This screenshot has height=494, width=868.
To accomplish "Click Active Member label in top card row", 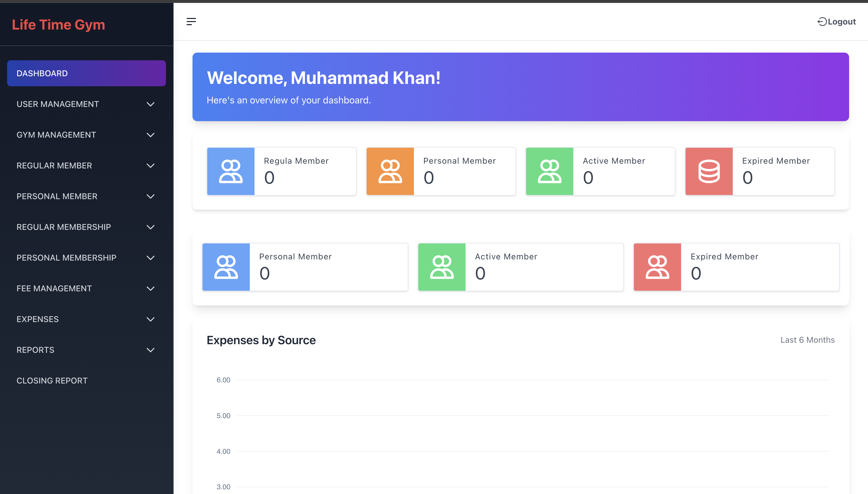I will (614, 161).
